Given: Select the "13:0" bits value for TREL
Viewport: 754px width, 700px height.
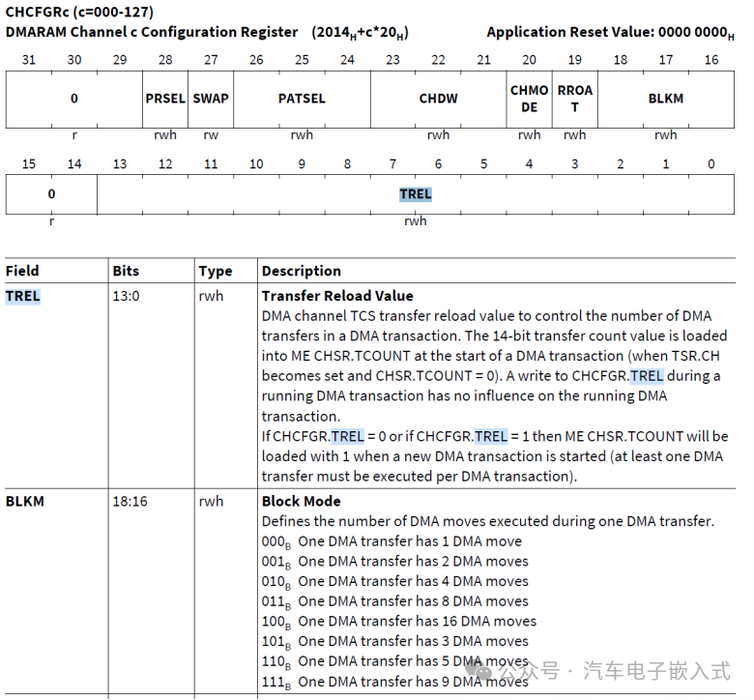Looking at the screenshot, I should point(126,296).
